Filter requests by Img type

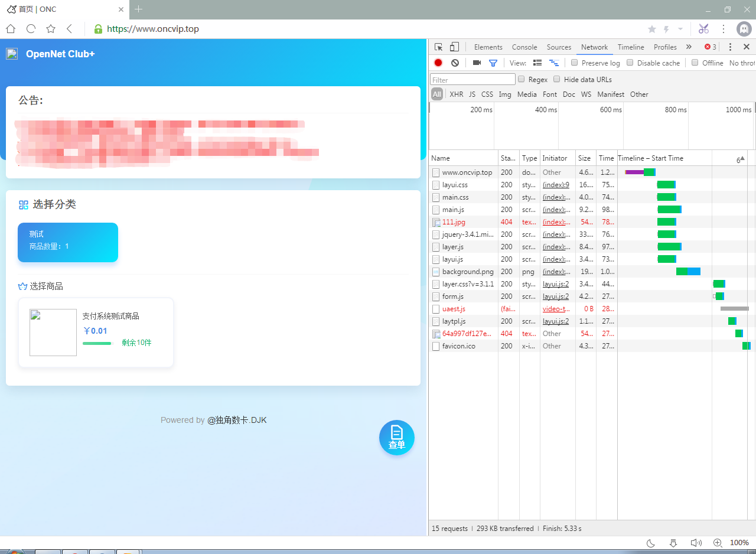pyautogui.click(x=505, y=94)
